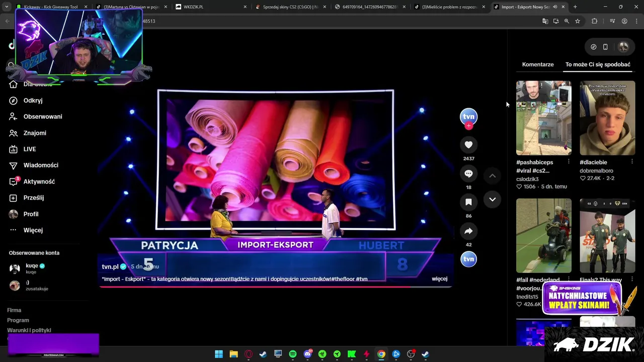Screen dimensions: 644x362
Task: Open Windows Start menu
Action: pos(219,354)
